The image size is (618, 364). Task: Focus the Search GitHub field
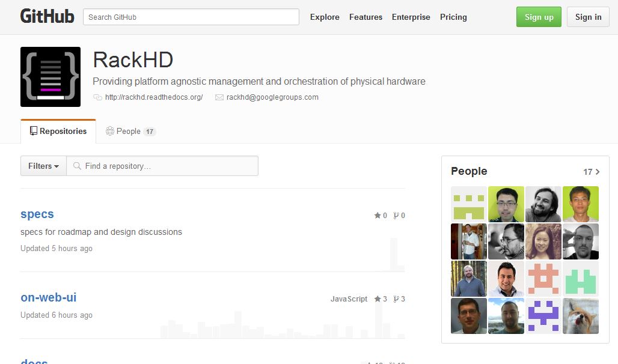pyautogui.click(x=191, y=17)
